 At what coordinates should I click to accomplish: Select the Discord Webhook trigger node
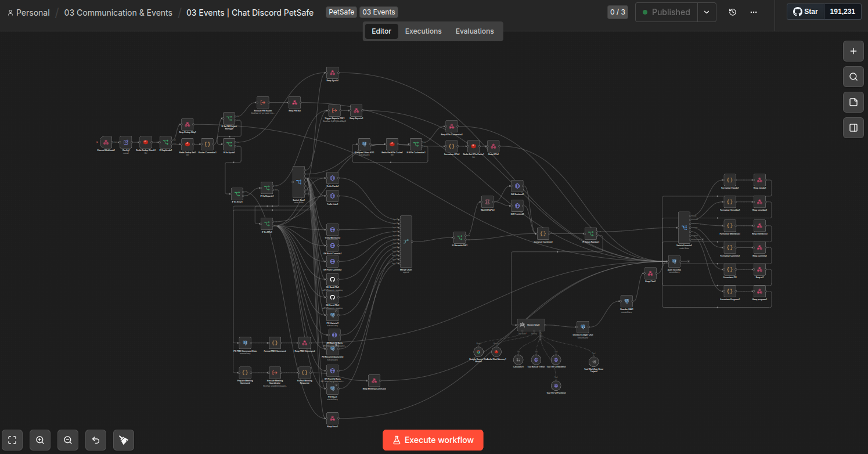pyautogui.click(x=106, y=142)
